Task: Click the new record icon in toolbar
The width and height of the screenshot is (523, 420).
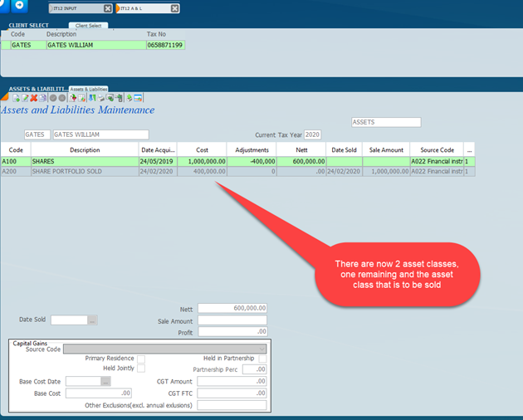Action: tap(16, 98)
